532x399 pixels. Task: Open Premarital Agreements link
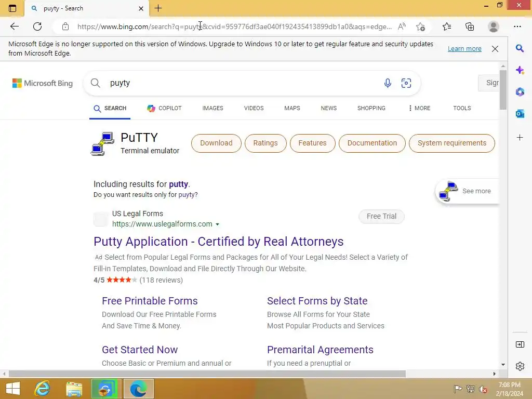pos(320,350)
